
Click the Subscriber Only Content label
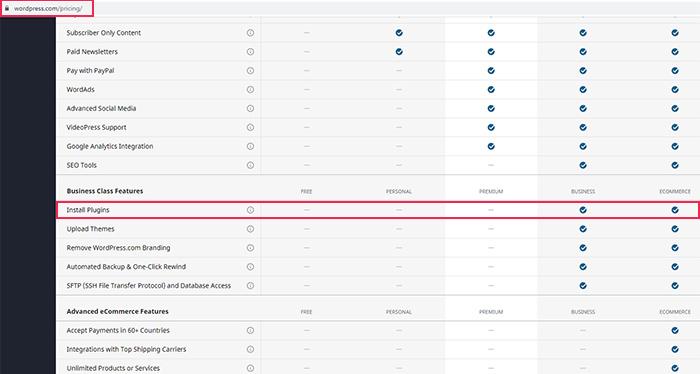point(104,33)
